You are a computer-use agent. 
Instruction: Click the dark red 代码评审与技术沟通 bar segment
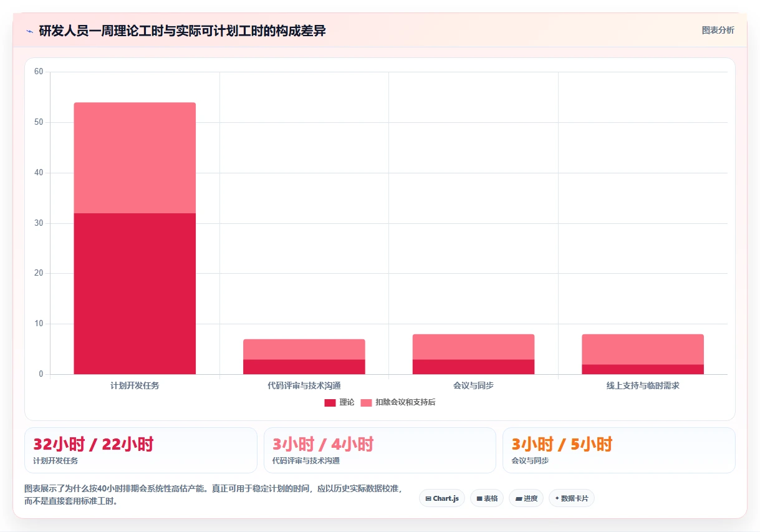[x=304, y=367]
